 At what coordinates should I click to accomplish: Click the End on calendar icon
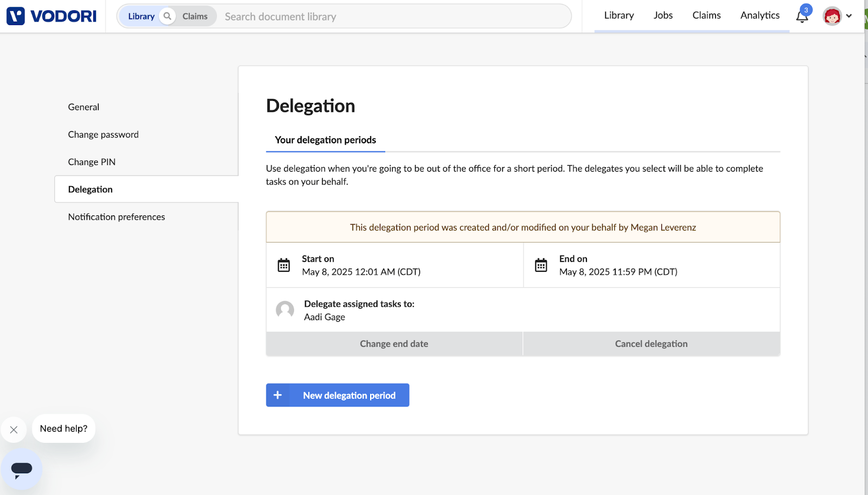(541, 265)
